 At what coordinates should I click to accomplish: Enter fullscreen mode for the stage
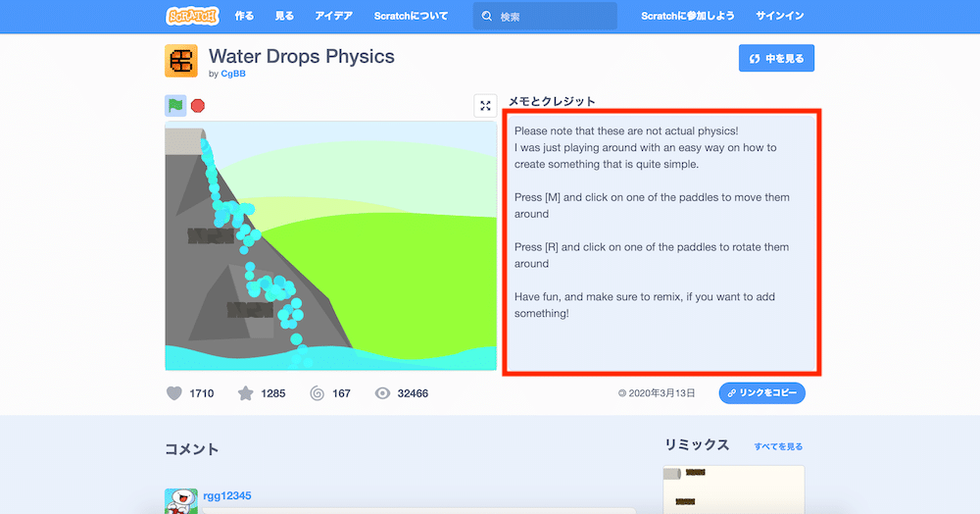click(x=486, y=106)
